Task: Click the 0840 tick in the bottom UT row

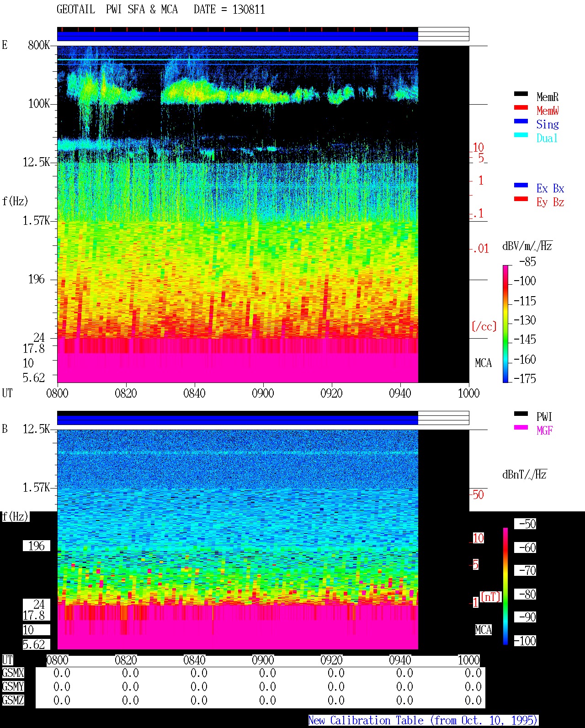Action: (194, 660)
